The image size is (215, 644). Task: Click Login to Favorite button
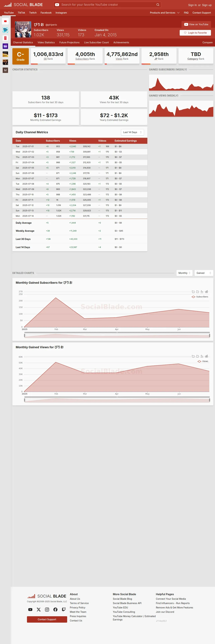click(x=195, y=33)
